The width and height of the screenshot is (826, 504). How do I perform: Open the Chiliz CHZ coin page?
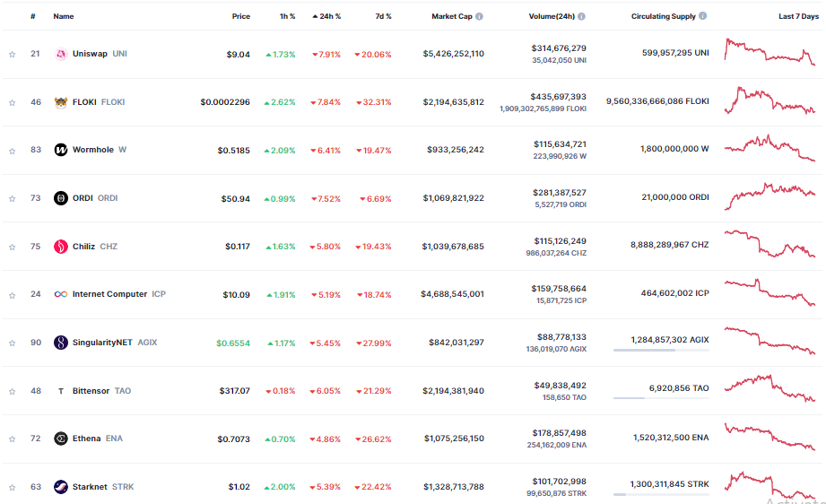(95, 247)
